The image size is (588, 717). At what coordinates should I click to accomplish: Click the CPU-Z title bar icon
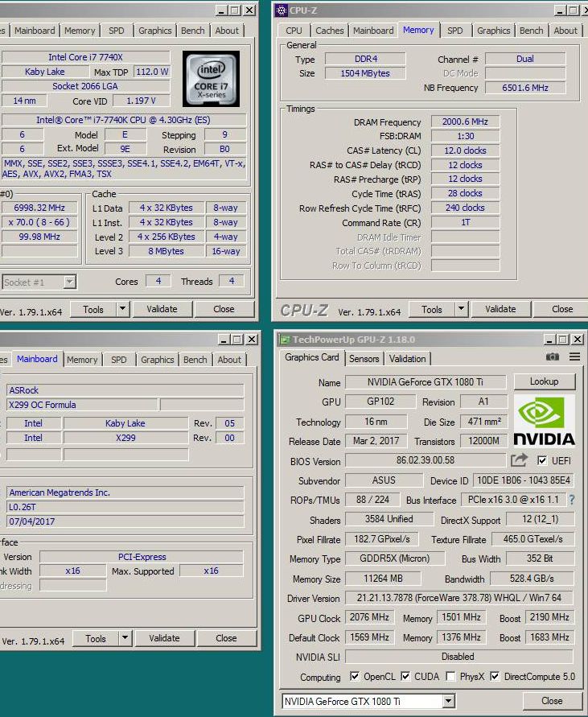click(x=282, y=10)
